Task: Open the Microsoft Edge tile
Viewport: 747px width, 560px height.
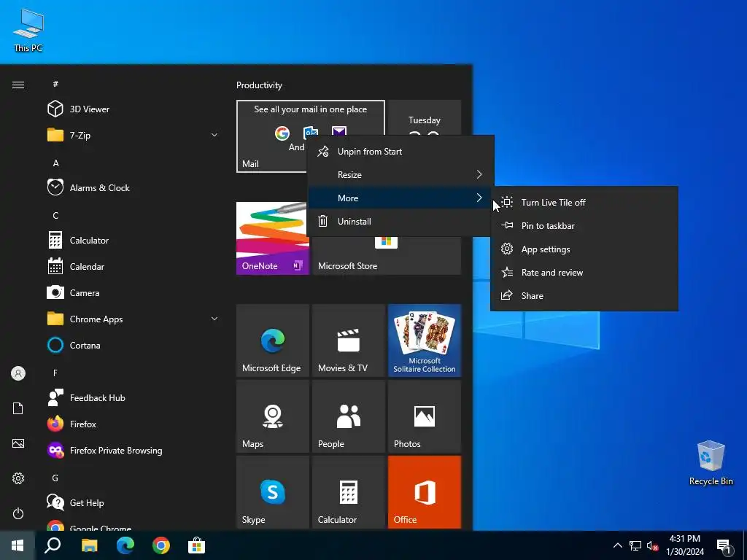Action: (x=273, y=341)
